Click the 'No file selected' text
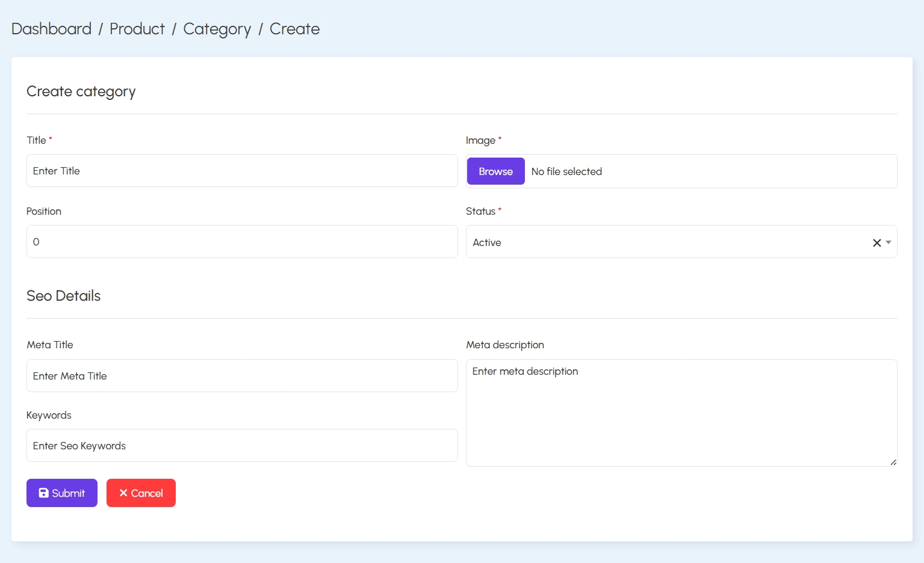The image size is (924, 563). point(566,171)
